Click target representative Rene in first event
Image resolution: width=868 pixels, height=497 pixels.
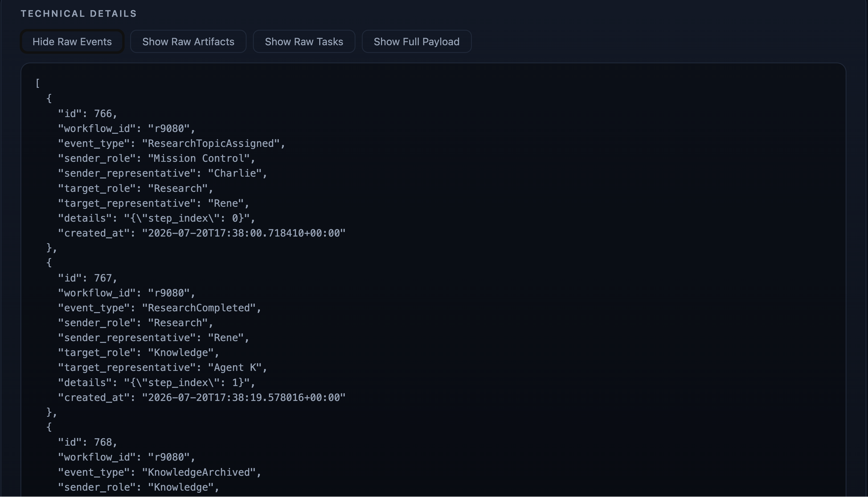click(x=226, y=204)
